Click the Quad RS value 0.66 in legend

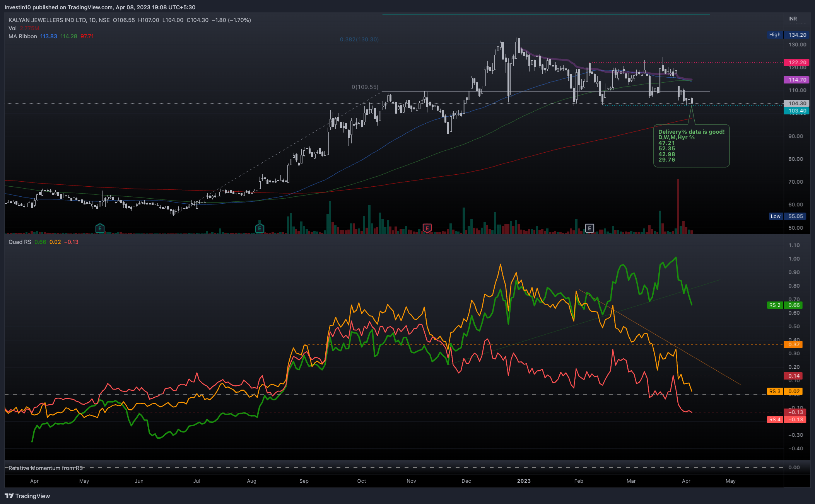click(40, 242)
